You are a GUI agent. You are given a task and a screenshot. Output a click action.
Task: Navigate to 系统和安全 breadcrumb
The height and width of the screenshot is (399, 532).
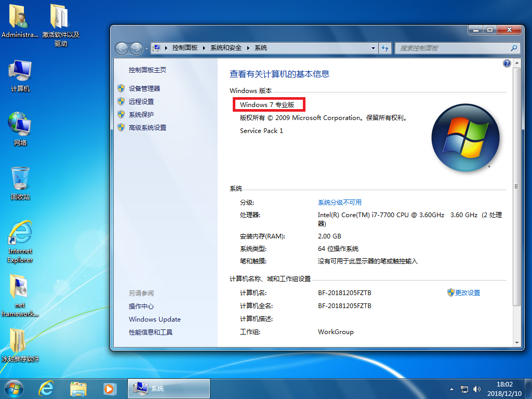226,48
